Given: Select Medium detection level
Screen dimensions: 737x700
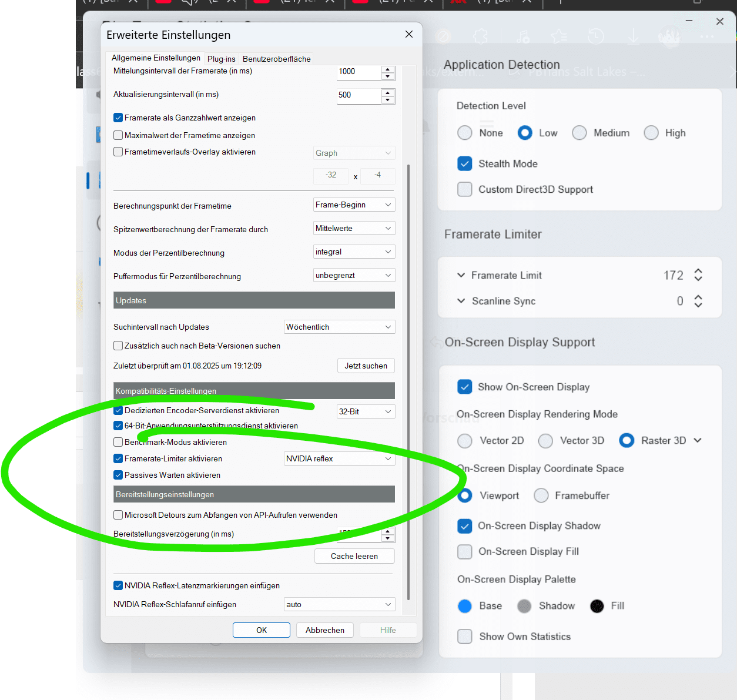Looking at the screenshot, I should (579, 133).
